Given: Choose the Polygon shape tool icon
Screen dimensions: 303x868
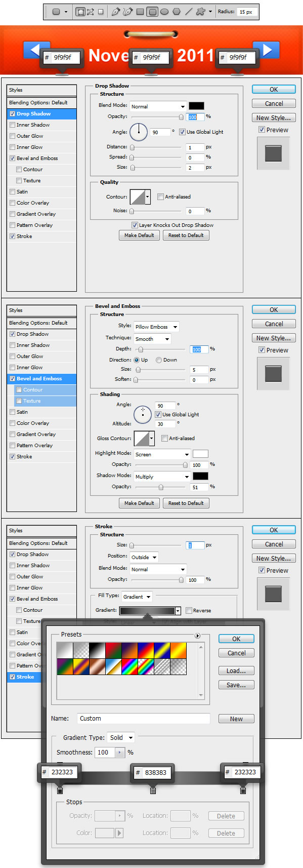Looking at the screenshot, I should (x=177, y=12).
